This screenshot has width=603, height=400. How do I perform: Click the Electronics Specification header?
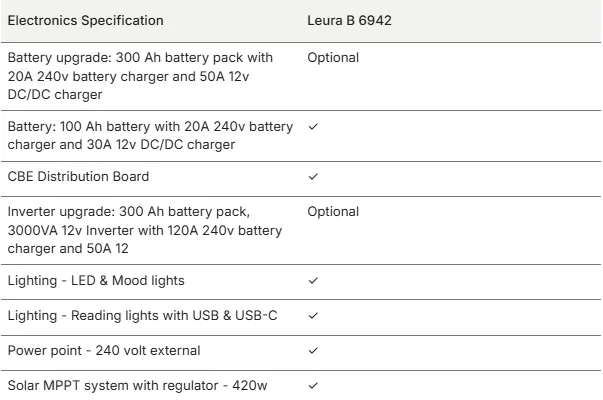tap(85, 20)
